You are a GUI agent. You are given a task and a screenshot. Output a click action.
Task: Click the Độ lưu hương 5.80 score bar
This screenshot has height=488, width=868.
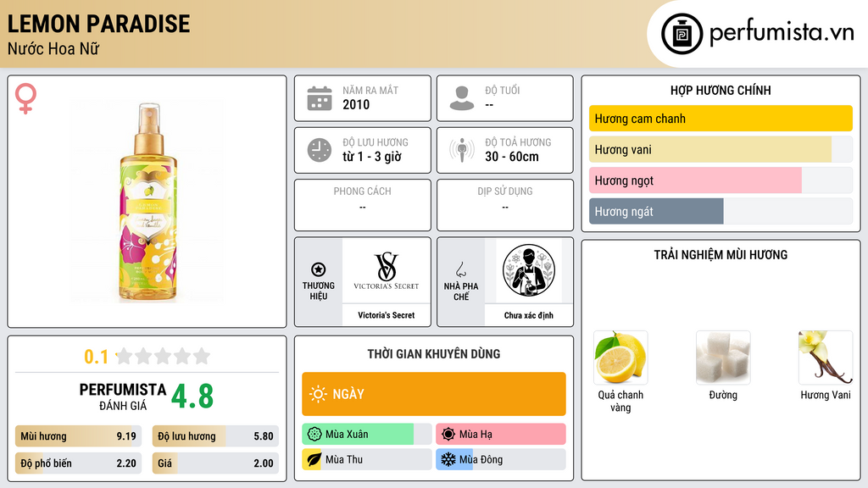tap(215, 436)
